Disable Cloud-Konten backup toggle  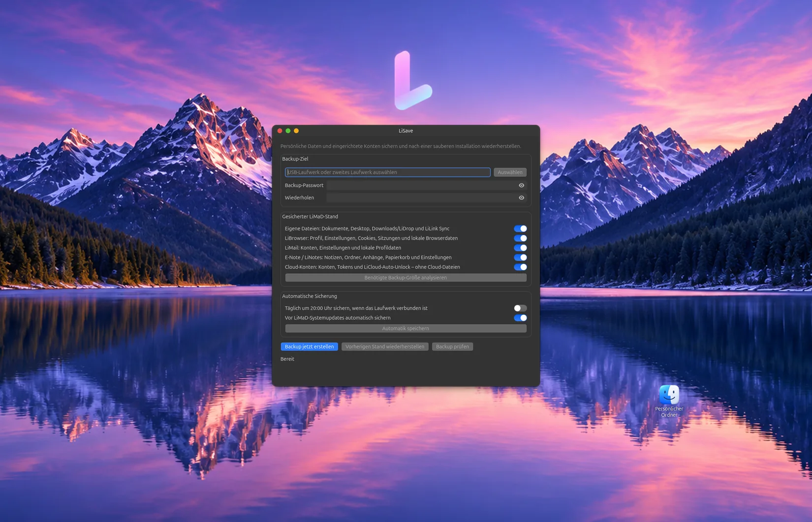(520, 267)
